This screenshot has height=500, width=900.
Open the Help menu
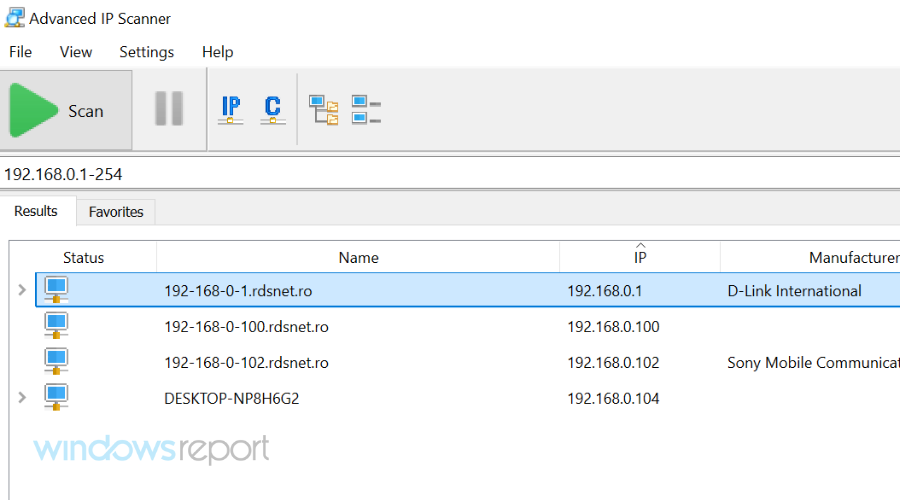tap(217, 52)
